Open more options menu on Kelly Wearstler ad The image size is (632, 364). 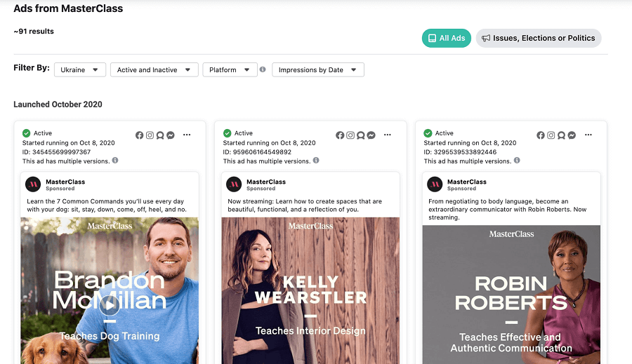pyautogui.click(x=388, y=135)
